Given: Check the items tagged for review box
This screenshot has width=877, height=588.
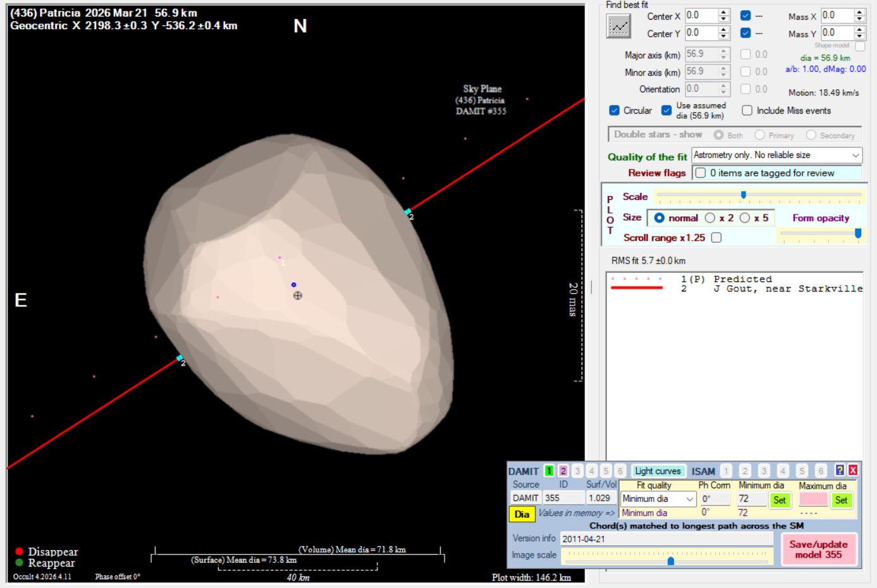Looking at the screenshot, I should point(701,173).
